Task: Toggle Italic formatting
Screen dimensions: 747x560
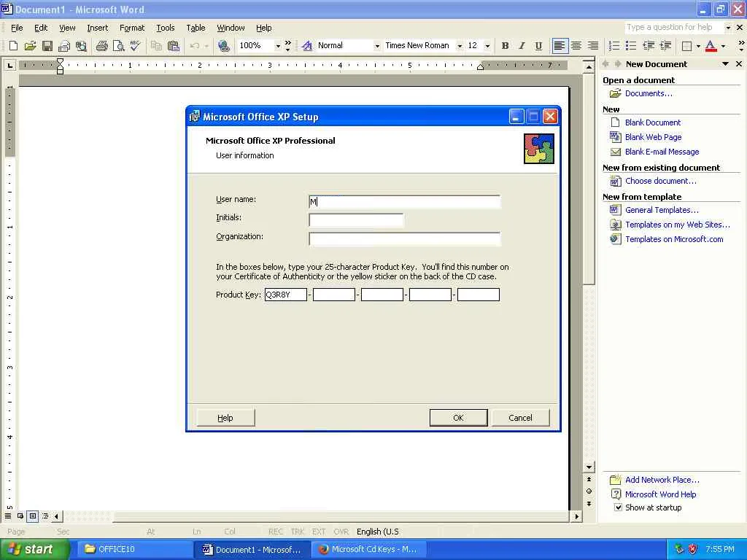Action: 522,46
